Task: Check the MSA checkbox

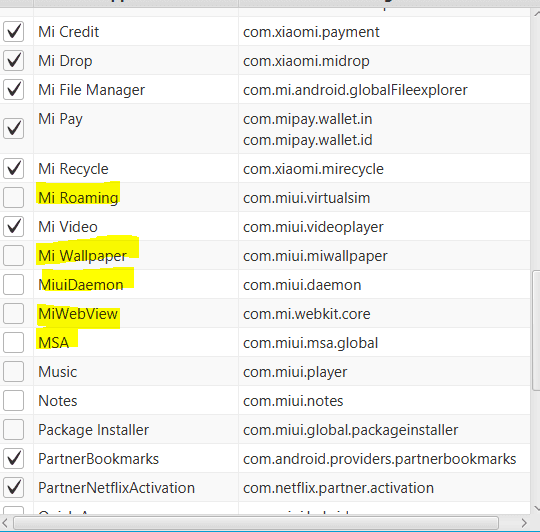Action: click(13, 343)
